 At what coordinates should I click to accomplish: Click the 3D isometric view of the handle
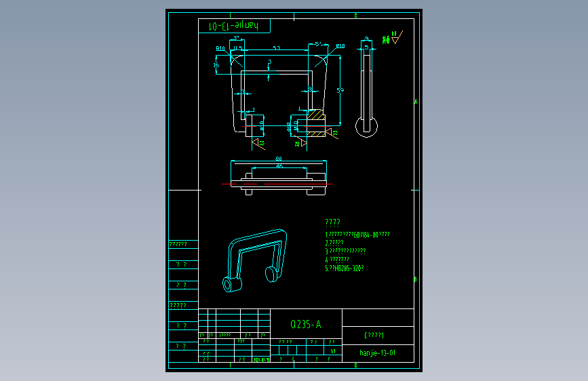[x=254, y=260]
